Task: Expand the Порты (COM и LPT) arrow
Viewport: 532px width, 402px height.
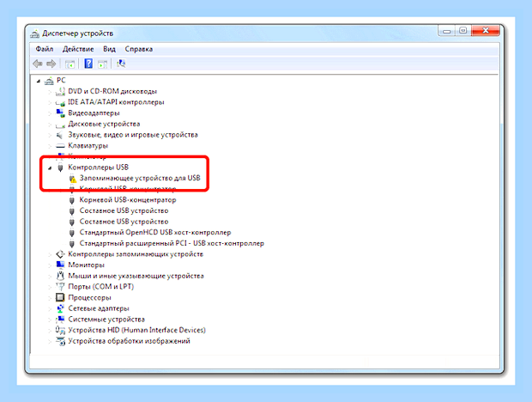Action: pos(50,287)
